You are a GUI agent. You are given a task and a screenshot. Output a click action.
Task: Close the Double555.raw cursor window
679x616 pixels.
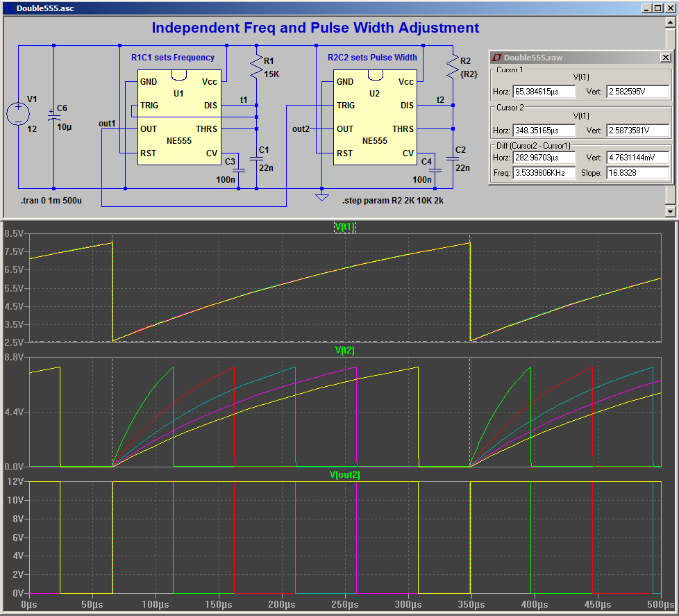coord(666,58)
